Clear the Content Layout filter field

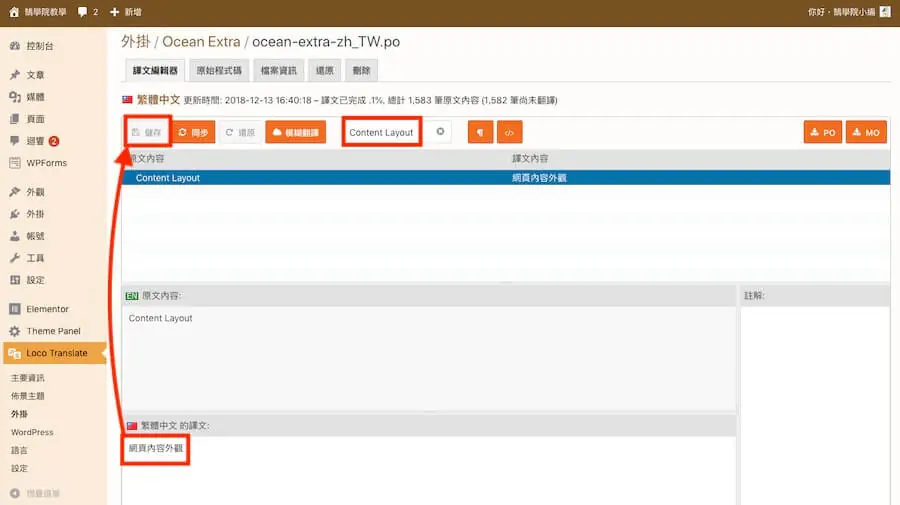point(440,131)
